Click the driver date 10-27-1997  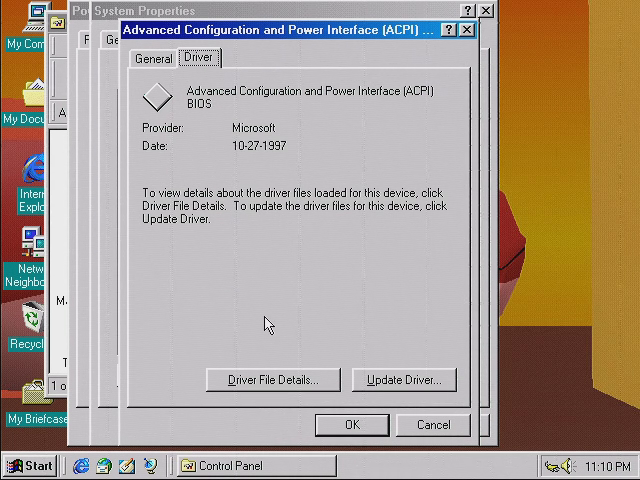click(259, 146)
